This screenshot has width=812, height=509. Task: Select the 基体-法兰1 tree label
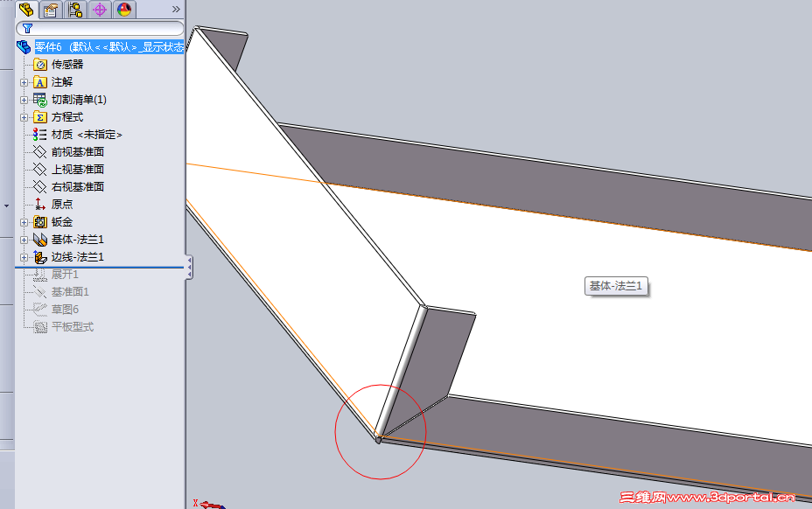(78, 240)
